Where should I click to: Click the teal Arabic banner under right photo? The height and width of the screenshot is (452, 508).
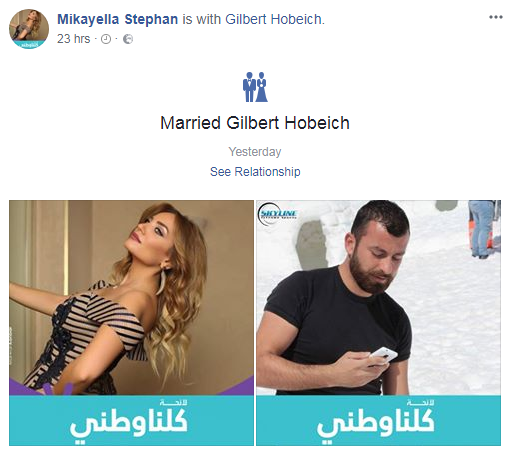pyautogui.click(x=378, y=420)
